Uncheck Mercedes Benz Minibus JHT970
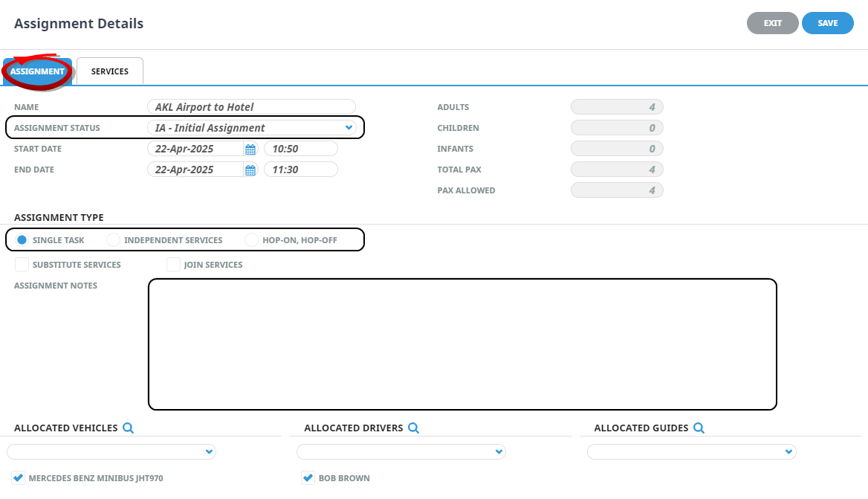The width and height of the screenshot is (868, 499). (x=19, y=478)
